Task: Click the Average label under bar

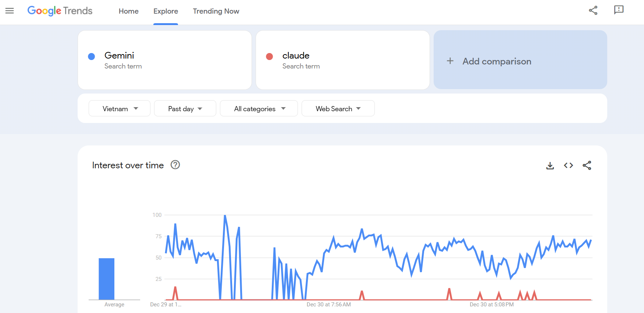Action: click(x=114, y=305)
